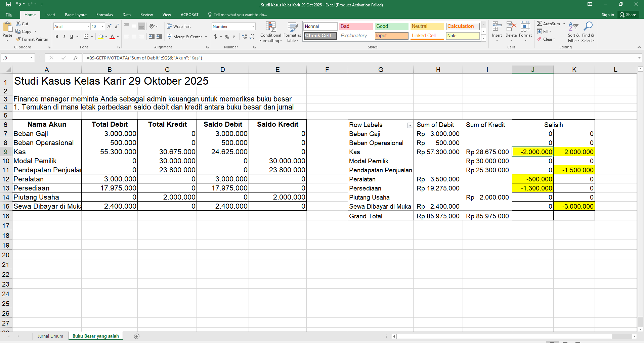Open the Formulas ribbon tab
This screenshot has height=343, width=644.
(104, 15)
